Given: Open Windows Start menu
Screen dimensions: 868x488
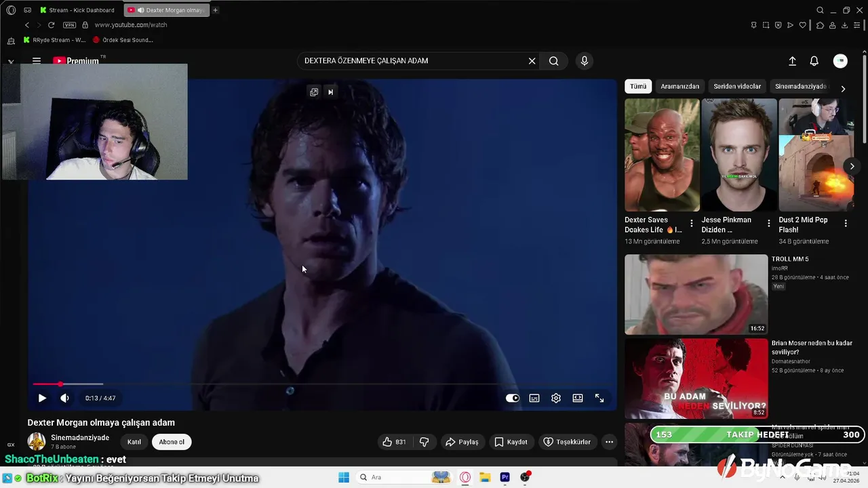Looking at the screenshot, I should [344, 477].
